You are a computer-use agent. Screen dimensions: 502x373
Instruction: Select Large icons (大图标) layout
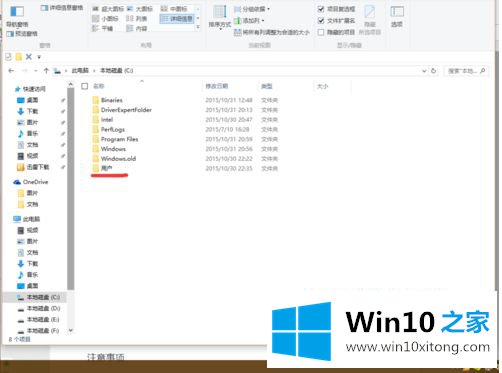click(x=139, y=9)
